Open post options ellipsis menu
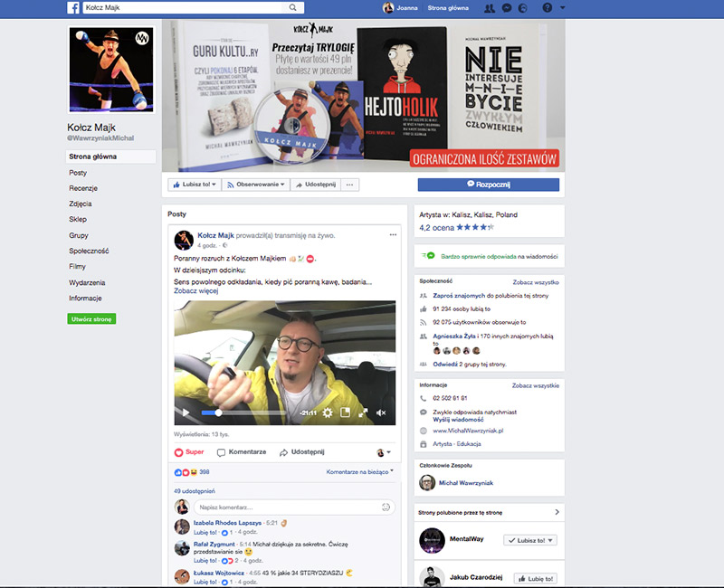 click(x=393, y=235)
